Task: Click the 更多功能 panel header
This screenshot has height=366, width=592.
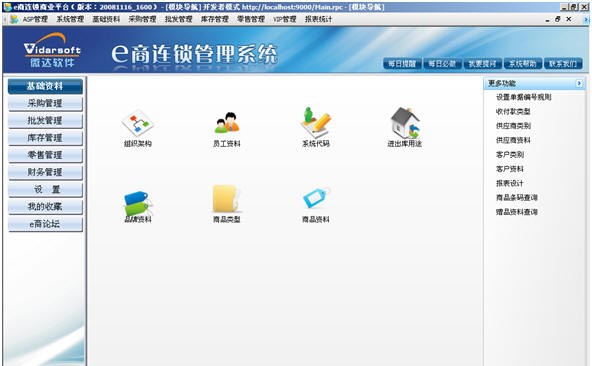Action: tap(534, 83)
